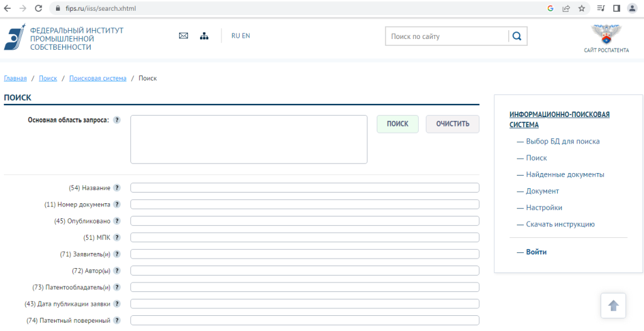Click into the (51) МПК field

[x=304, y=237]
